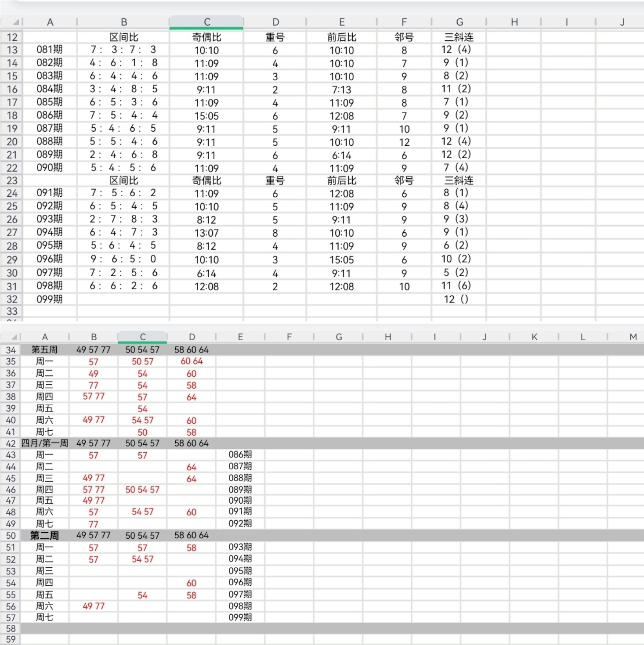Screen dimensions: 644x645
Task: Click the 前后比 cell in row 12
Action: [342, 37]
